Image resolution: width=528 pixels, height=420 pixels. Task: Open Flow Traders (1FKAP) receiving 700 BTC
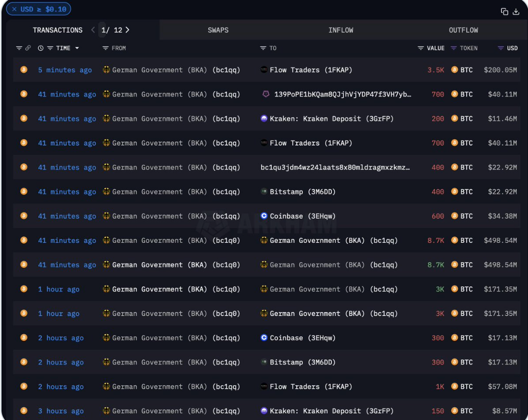311,143
